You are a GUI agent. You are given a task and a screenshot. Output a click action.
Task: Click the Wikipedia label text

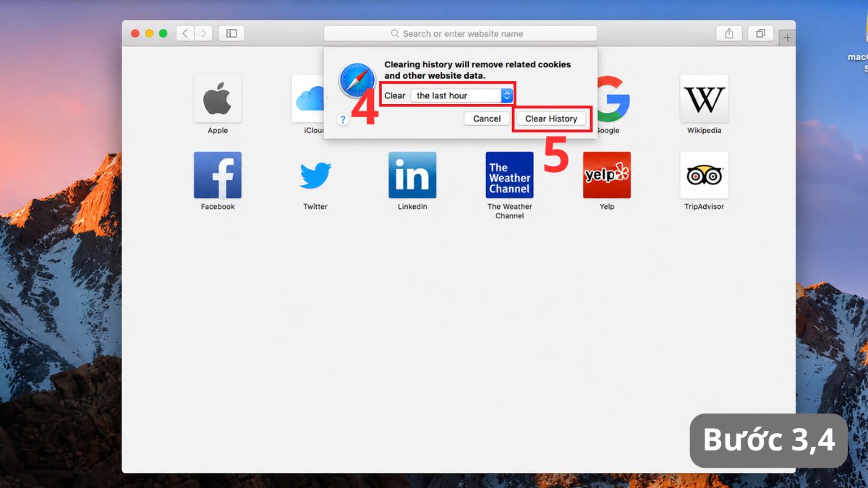(704, 131)
